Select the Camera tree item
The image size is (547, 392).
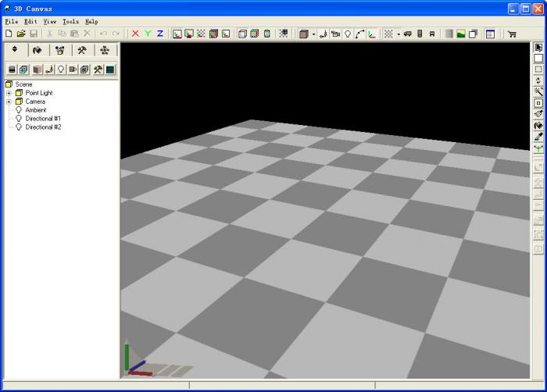click(35, 102)
